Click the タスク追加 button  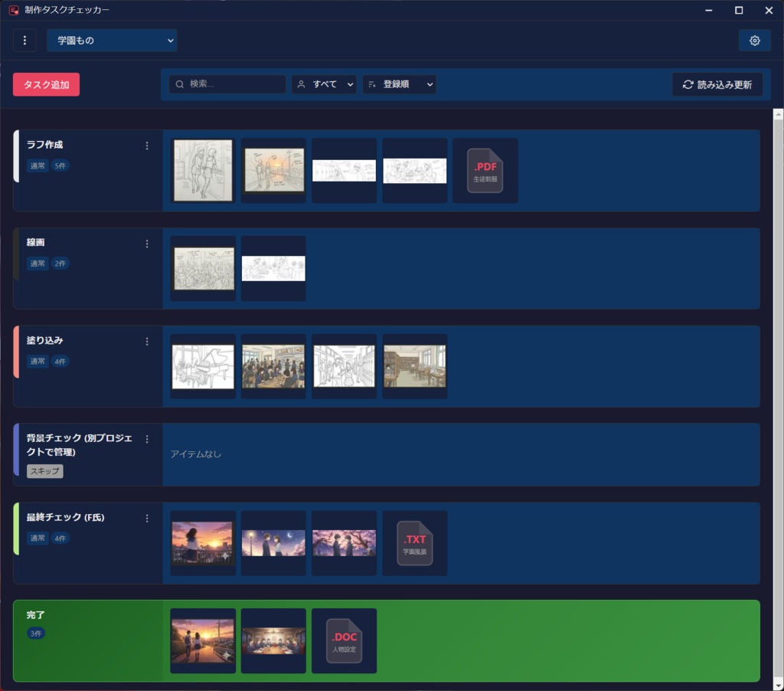46,84
